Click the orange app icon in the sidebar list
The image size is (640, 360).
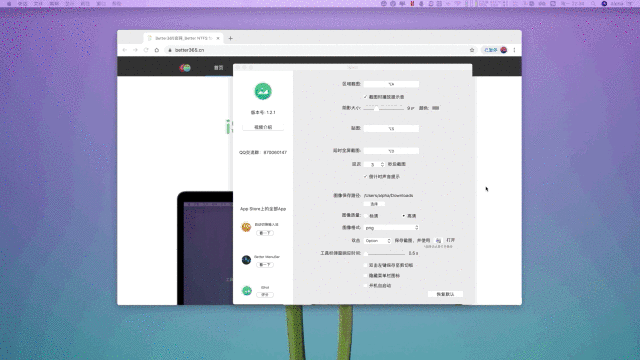(x=246, y=227)
